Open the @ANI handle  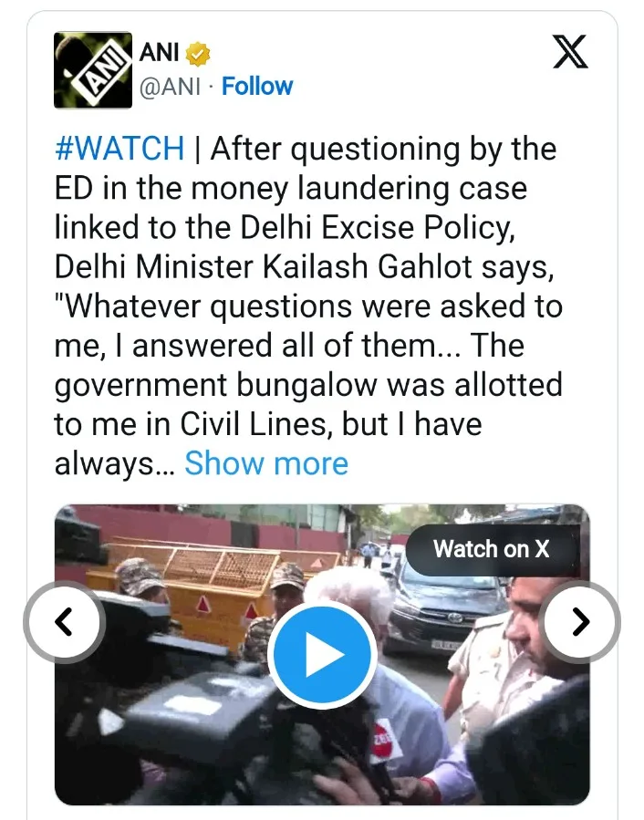tap(170, 87)
